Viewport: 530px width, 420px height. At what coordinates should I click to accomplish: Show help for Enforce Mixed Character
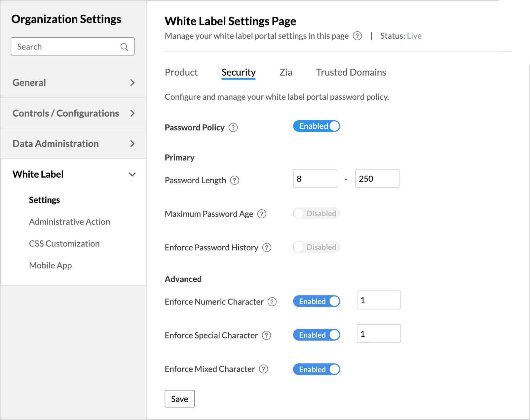tap(263, 369)
